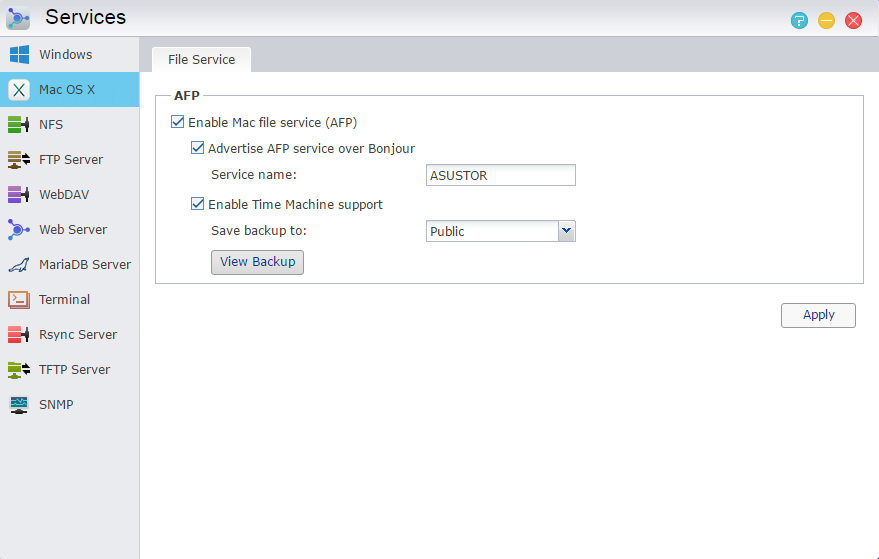The width and height of the screenshot is (879, 559).
Task: Open Web Server icon in sidebar
Action: pos(19,230)
